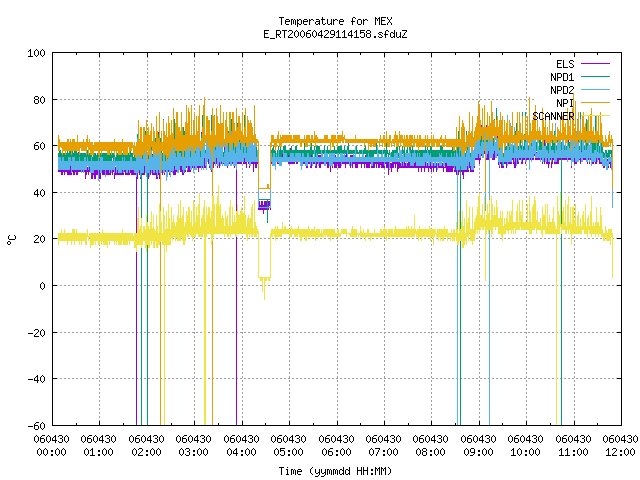The width and height of the screenshot is (640, 480).
Task: Click the y-axis label 60
Action: [x=39, y=146]
